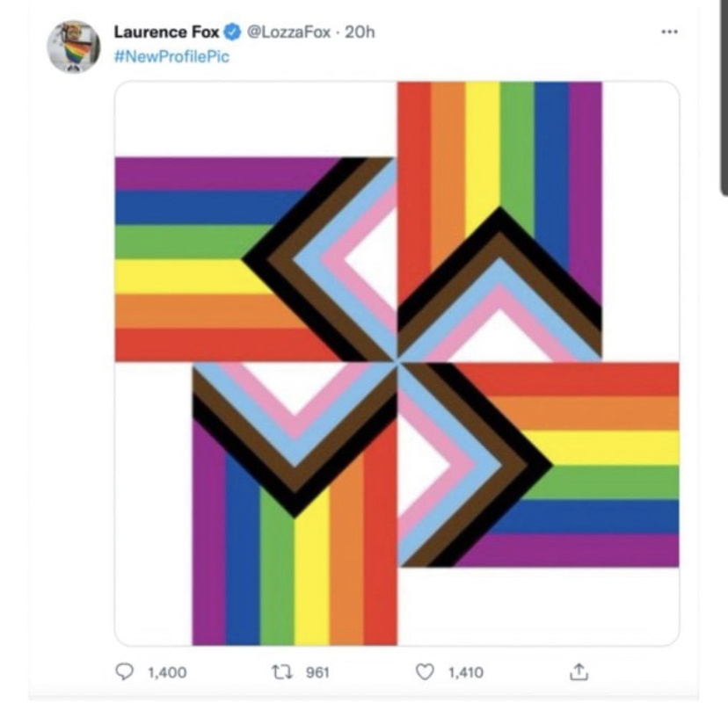The height and width of the screenshot is (703, 728).
Task: Click the Laurence Fox display name
Action: 167,33
